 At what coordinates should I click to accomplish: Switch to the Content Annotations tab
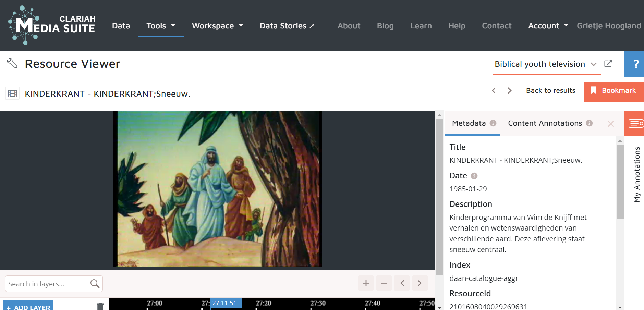click(x=545, y=123)
